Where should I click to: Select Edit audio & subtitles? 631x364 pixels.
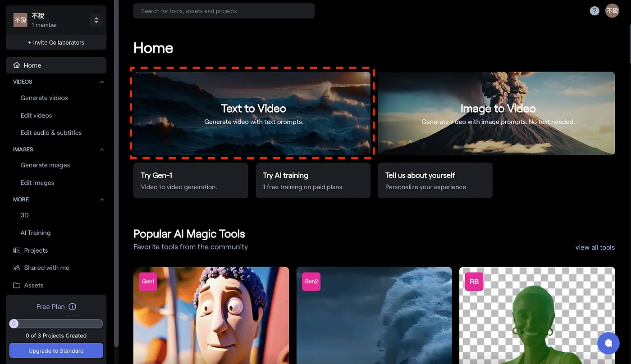click(x=51, y=133)
